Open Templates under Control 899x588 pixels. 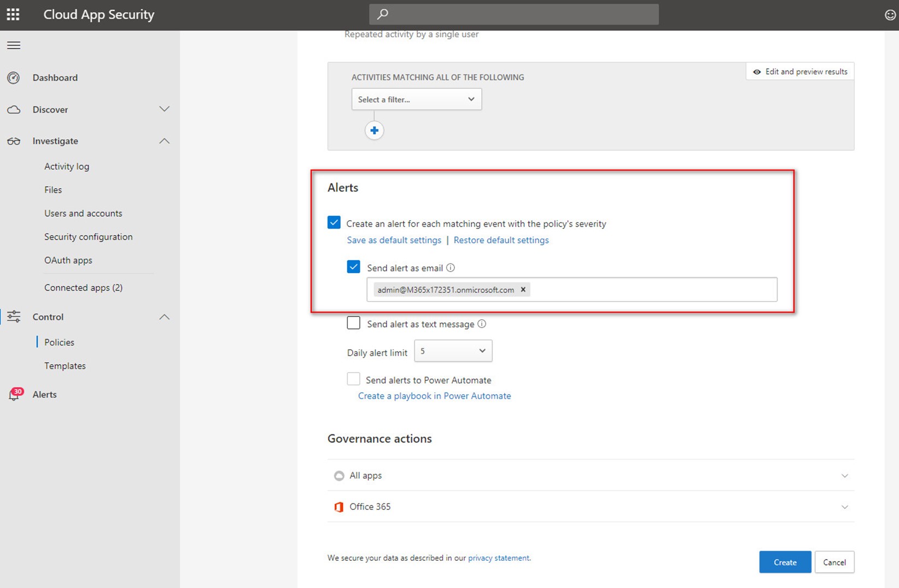pos(65,366)
